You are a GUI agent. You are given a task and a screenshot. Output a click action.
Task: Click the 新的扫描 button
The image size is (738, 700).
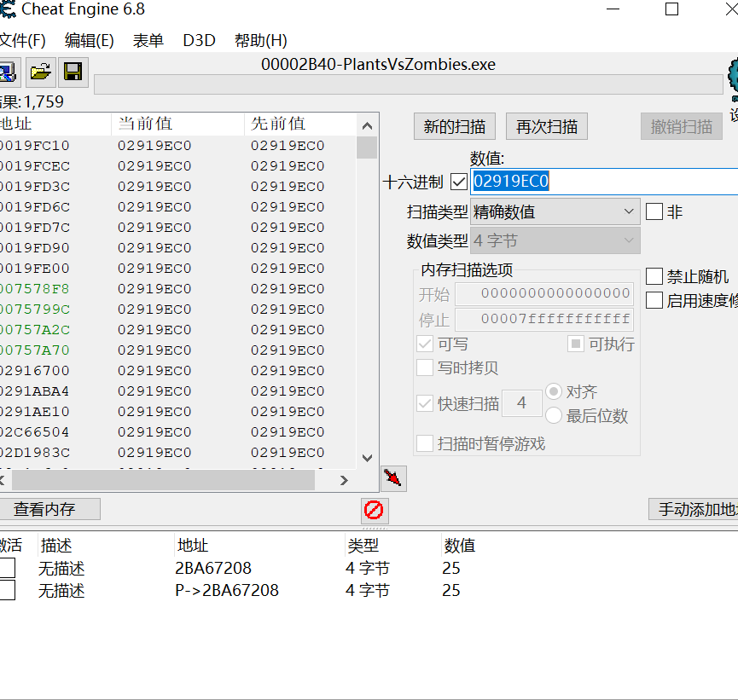click(x=455, y=126)
